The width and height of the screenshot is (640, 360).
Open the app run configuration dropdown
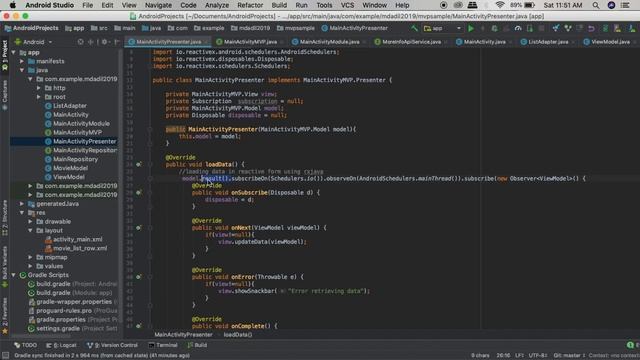pos(442,28)
